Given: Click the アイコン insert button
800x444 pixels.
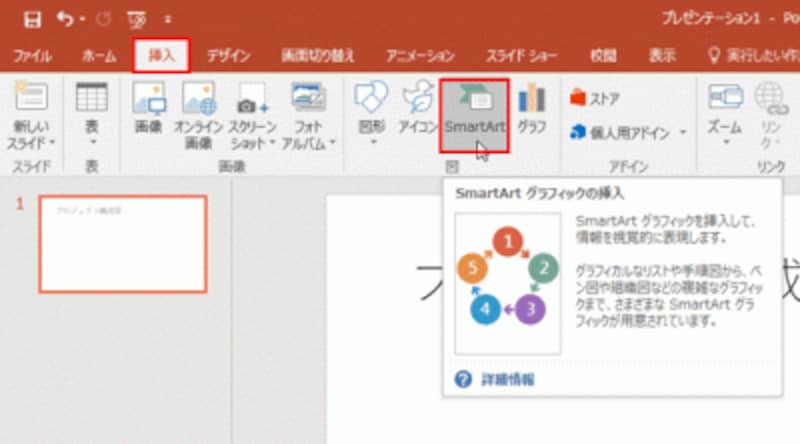Looking at the screenshot, I should [418, 108].
